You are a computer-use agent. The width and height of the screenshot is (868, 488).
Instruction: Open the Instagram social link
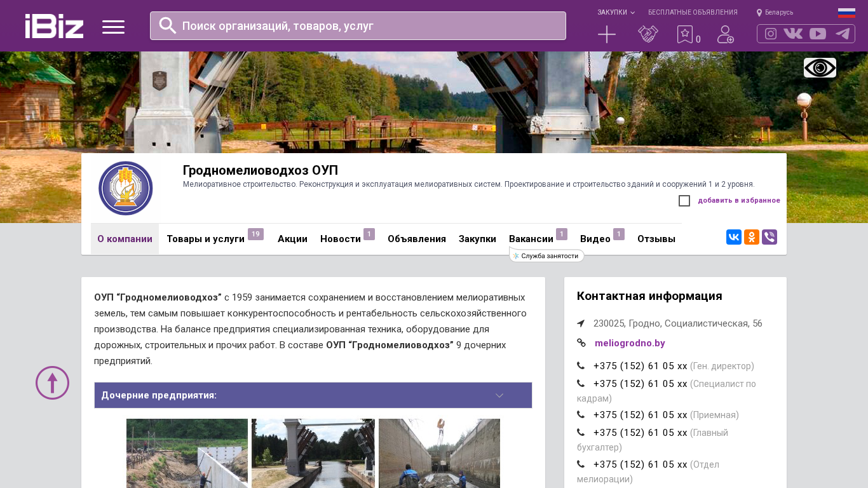771,34
